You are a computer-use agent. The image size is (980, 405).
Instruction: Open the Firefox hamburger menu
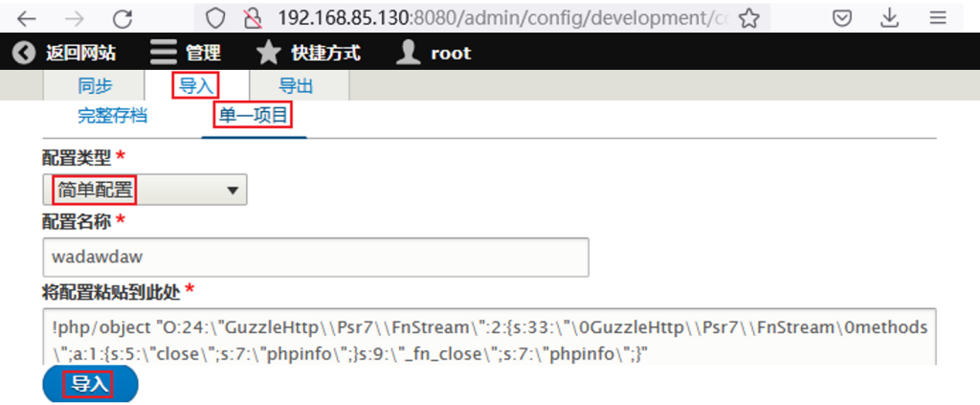click(x=938, y=19)
